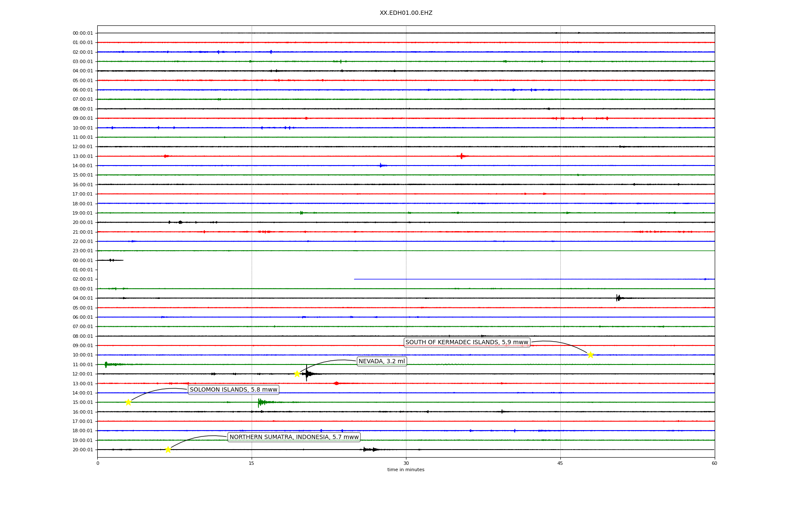Click the 15 minute tick label on the x-axis
The image size is (812, 508).
point(252,463)
